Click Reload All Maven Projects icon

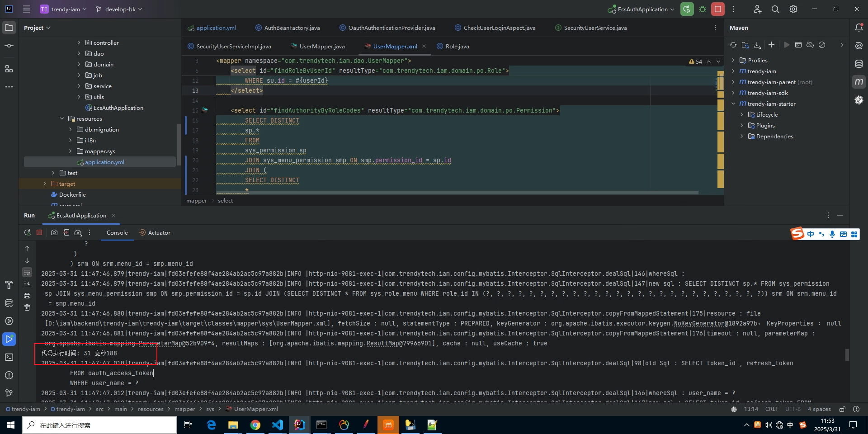(x=733, y=45)
